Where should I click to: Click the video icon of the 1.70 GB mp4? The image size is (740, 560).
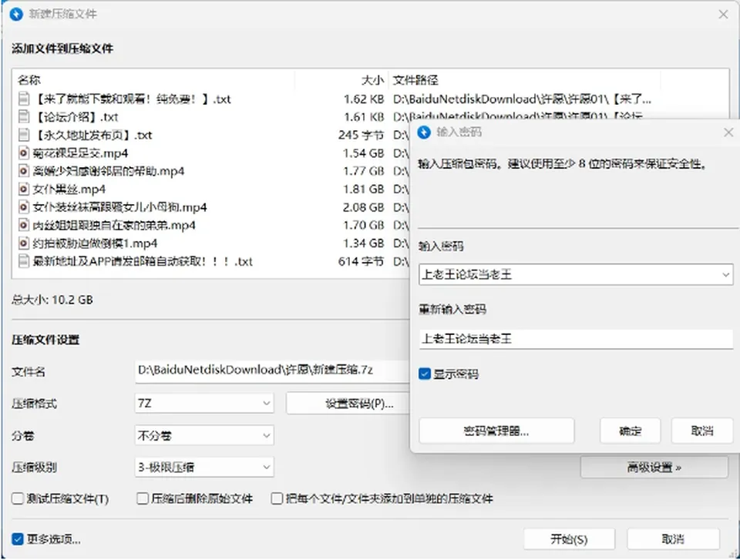click(24, 225)
